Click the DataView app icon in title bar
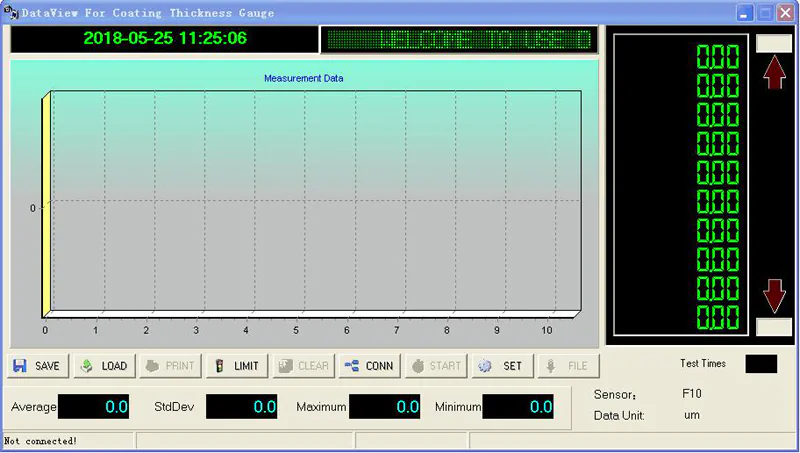Image resolution: width=800 pixels, height=453 pixels. pyautogui.click(x=11, y=13)
